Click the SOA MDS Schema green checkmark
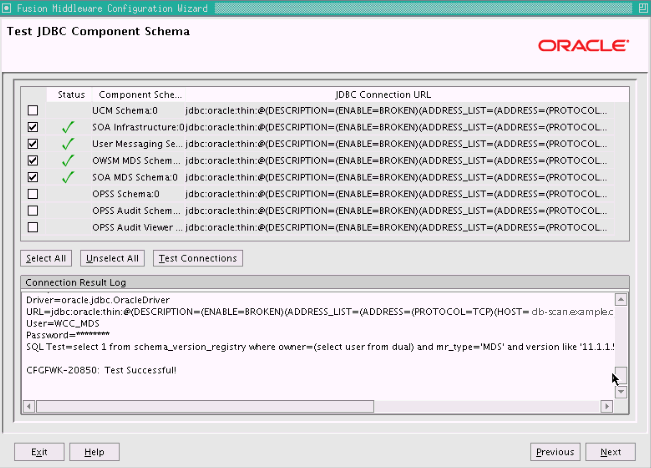This screenshot has height=468, width=651. tap(68, 177)
